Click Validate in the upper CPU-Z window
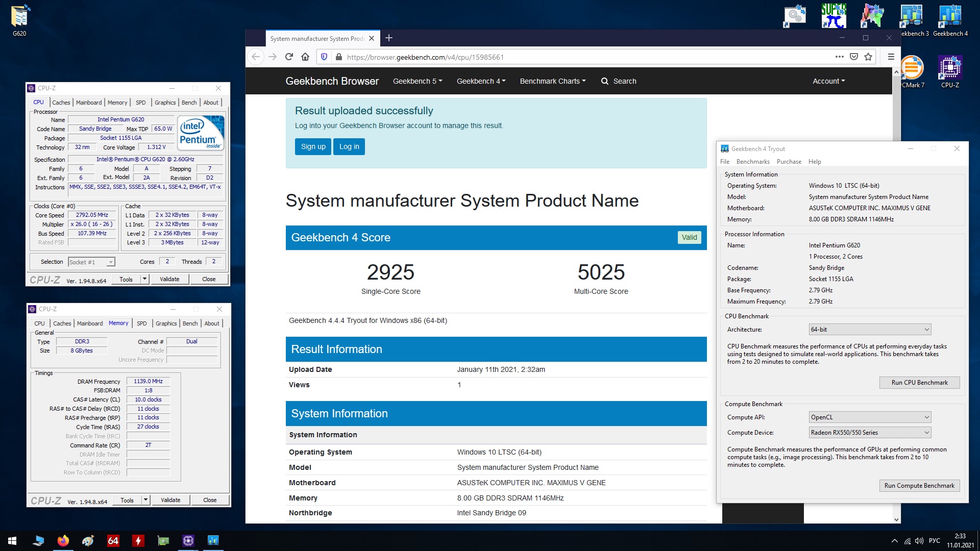Screen dimensions: 980x551 169,279
